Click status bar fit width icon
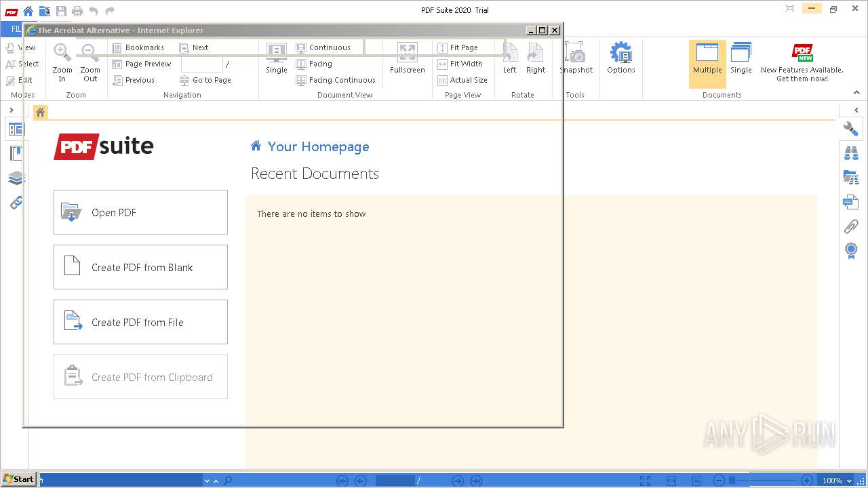868x488 pixels. (671, 481)
